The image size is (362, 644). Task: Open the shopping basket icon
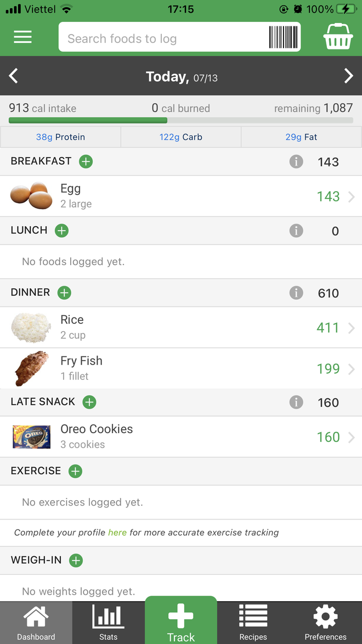[338, 37]
